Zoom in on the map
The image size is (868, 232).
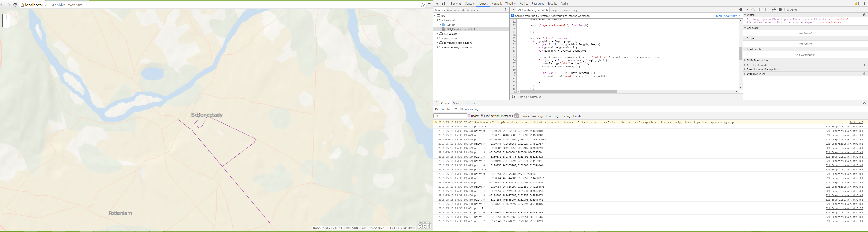(6, 17)
